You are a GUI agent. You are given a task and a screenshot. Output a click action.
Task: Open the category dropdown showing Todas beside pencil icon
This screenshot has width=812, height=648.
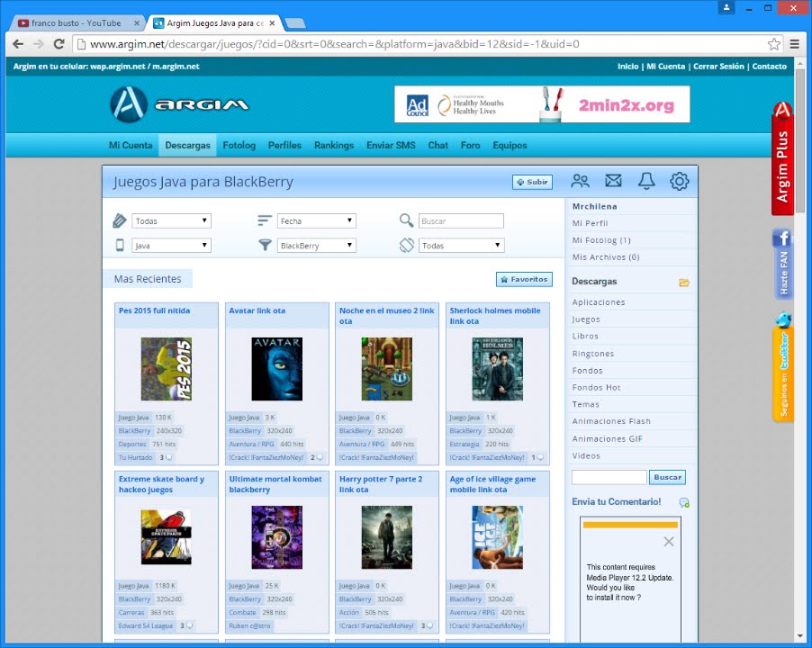(171, 221)
